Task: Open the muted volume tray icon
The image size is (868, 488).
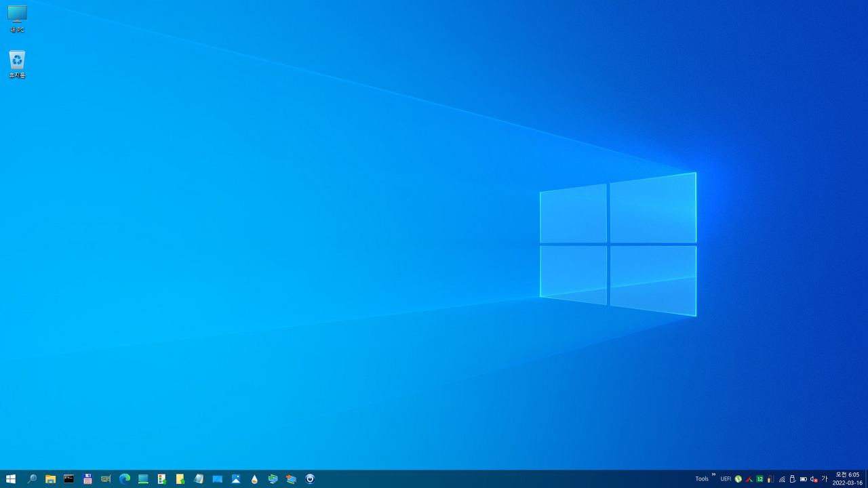Action: pos(814,479)
